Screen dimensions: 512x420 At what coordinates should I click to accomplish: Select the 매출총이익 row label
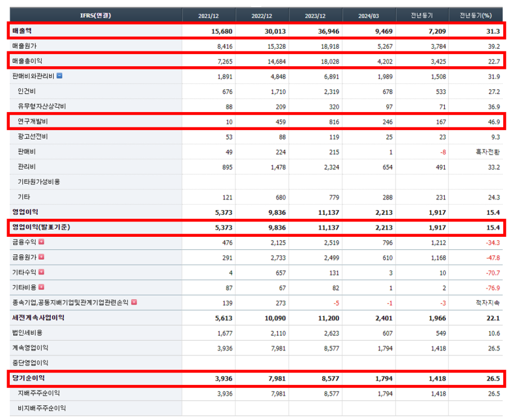coord(27,61)
